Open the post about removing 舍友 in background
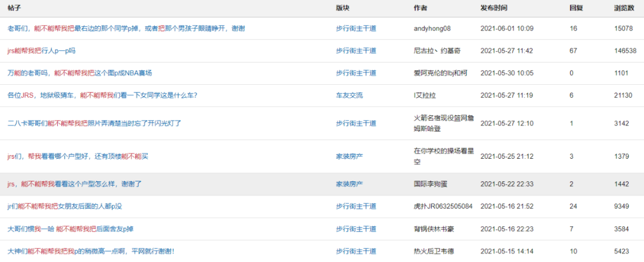Viewport: 644px width, 262px height. pos(70,229)
